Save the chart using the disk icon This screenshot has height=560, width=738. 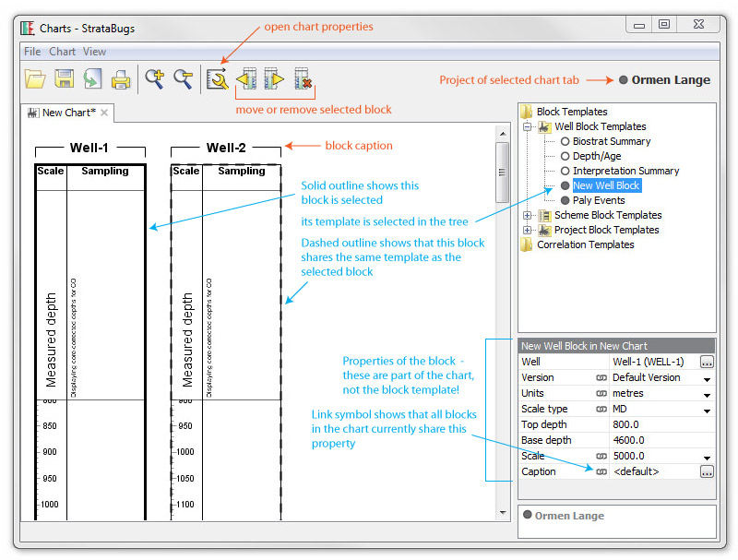click(x=64, y=78)
